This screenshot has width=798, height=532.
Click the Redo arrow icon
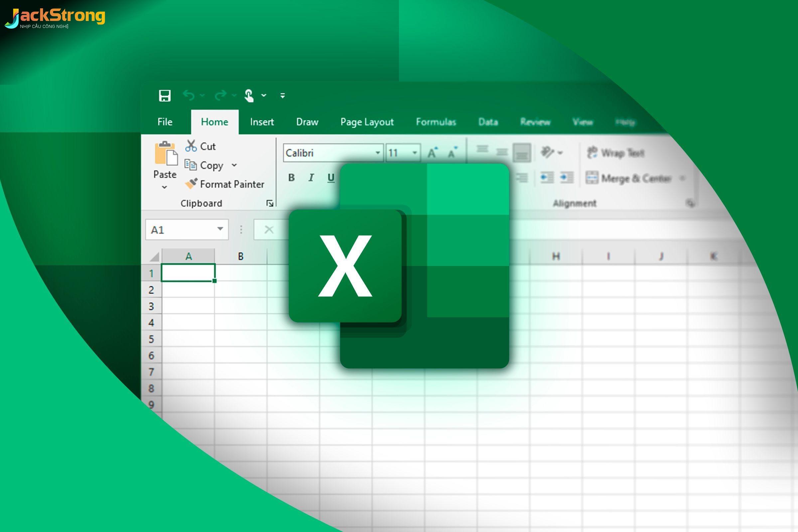220,96
